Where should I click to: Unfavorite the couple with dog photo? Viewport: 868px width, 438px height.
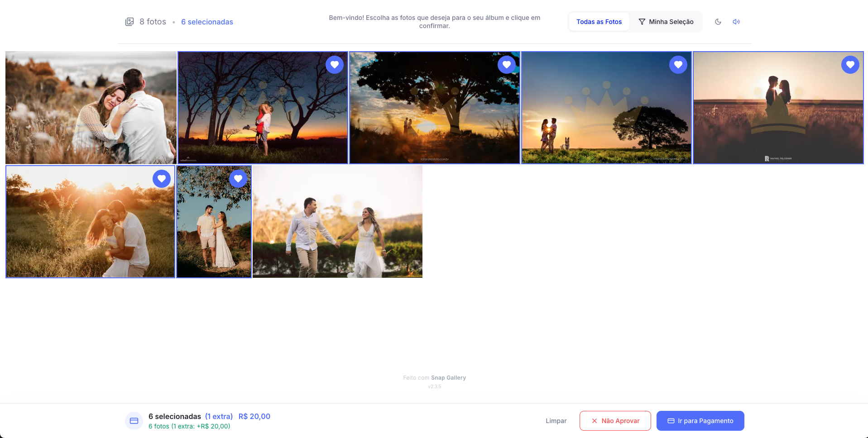coord(678,65)
